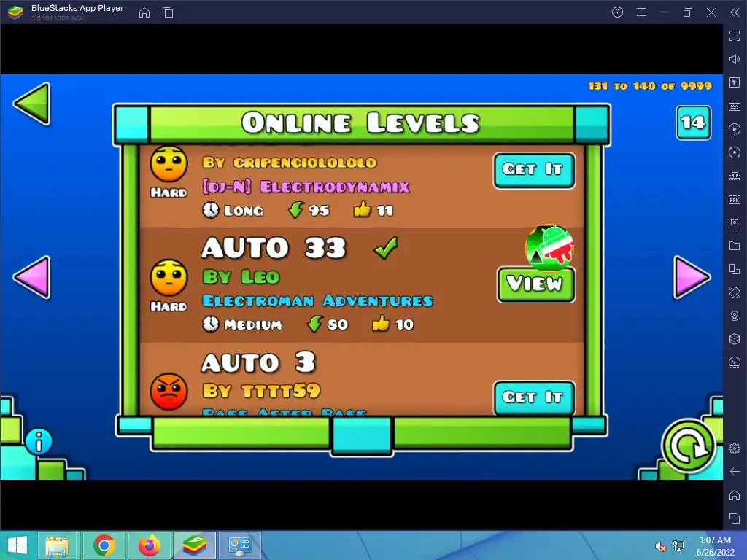
Task: Click the Android badge icon above View
Action: [x=550, y=248]
